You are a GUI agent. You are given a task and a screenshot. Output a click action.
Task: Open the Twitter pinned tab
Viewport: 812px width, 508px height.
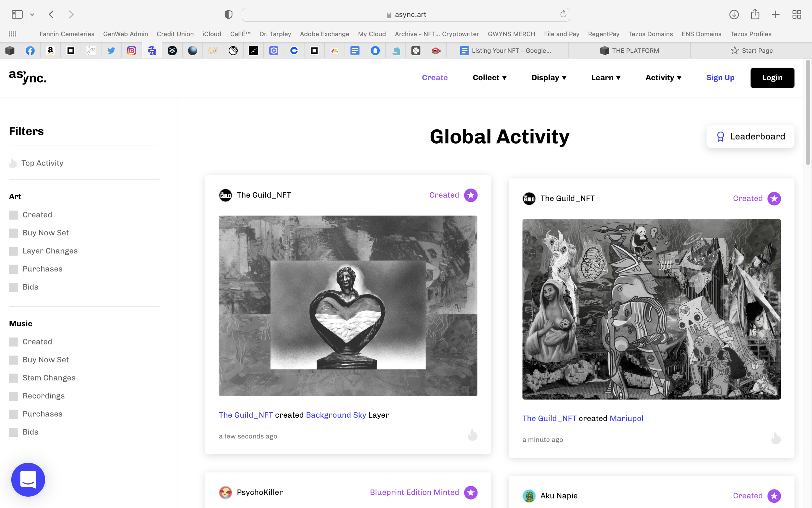tap(111, 51)
